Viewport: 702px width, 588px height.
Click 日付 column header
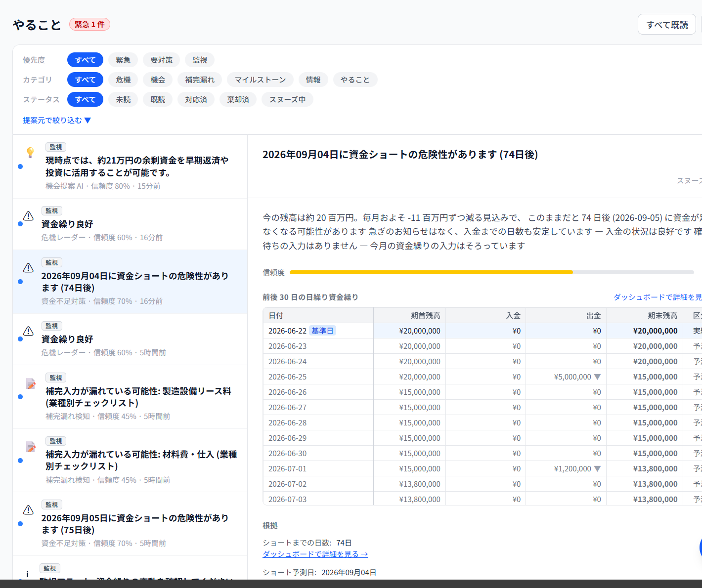pos(318,315)
